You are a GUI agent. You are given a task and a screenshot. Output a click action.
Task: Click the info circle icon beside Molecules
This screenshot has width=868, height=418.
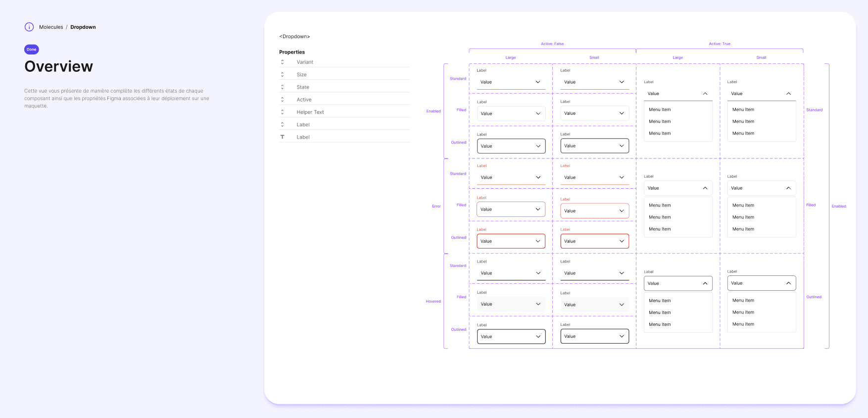29,27
